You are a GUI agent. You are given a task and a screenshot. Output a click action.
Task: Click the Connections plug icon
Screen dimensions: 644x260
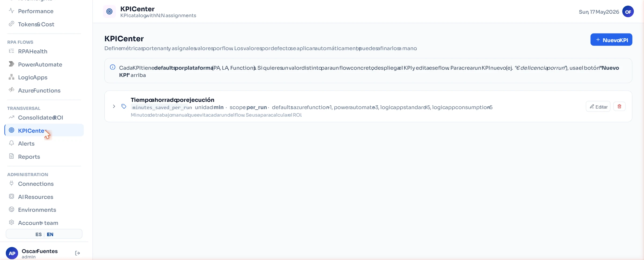(x=11, y=183)
